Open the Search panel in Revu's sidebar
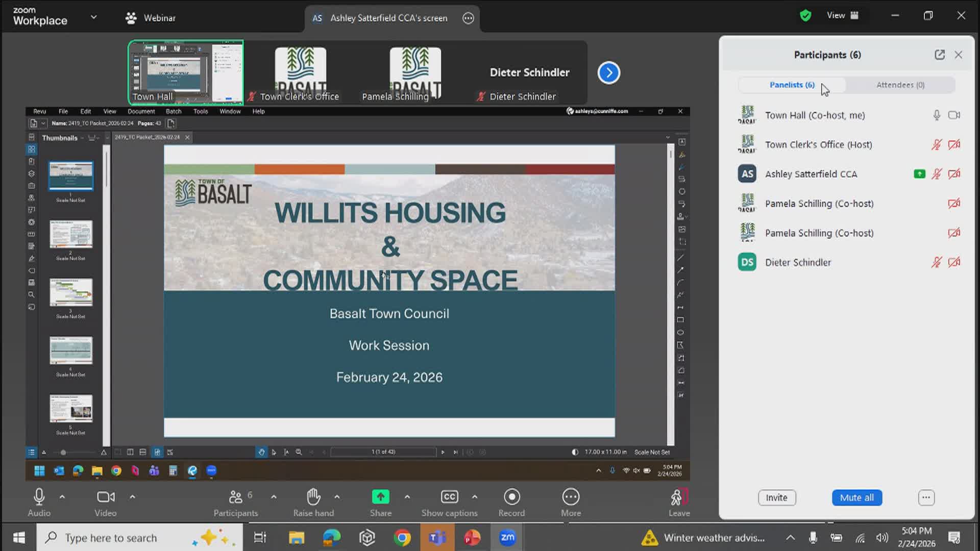 click(31, 294)
